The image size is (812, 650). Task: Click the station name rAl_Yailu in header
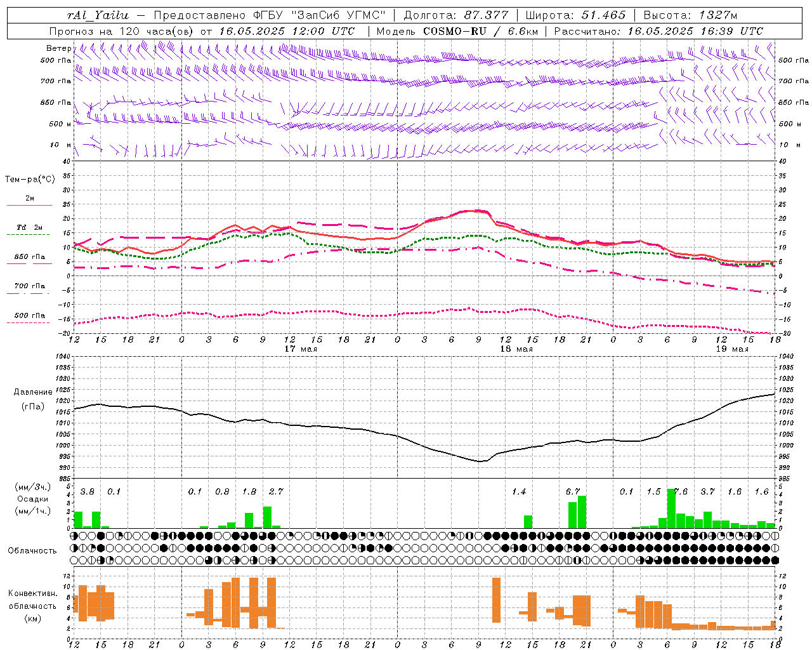click(98, 15)
